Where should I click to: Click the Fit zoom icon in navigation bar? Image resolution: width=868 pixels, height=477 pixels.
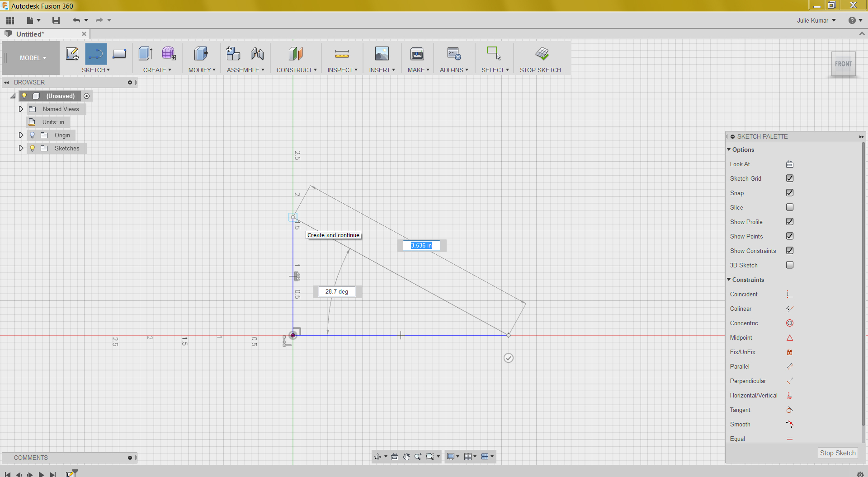(430, 457)
